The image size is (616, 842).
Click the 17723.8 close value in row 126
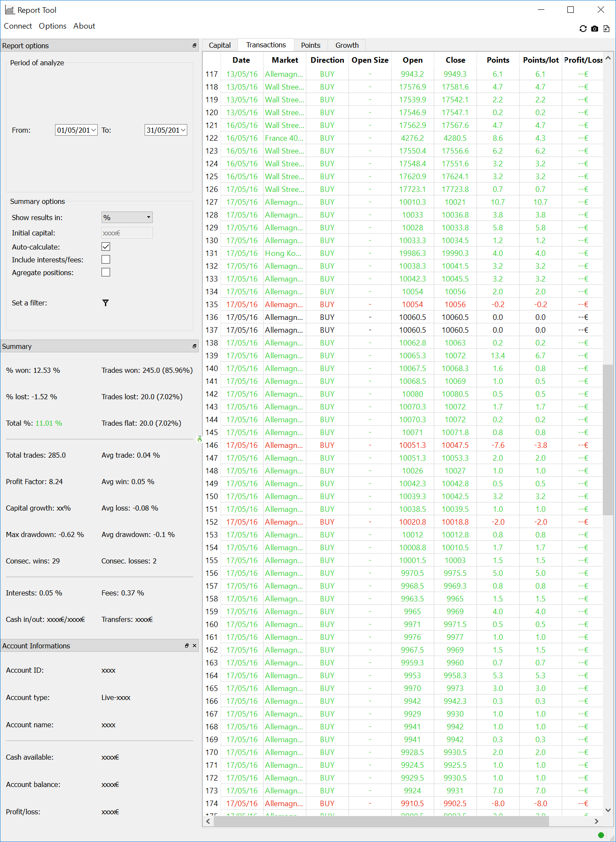click(455, 189)
